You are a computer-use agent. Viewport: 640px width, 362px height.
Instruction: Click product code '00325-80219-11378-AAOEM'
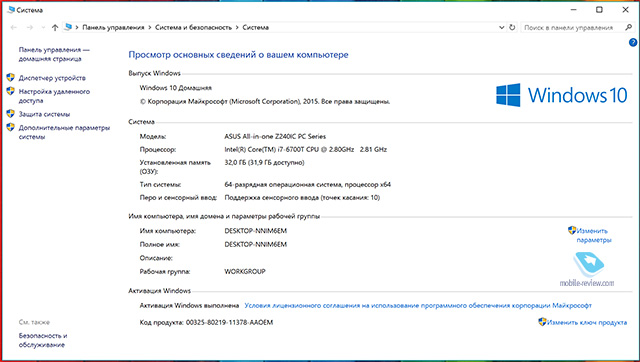[x=229, y=322]
